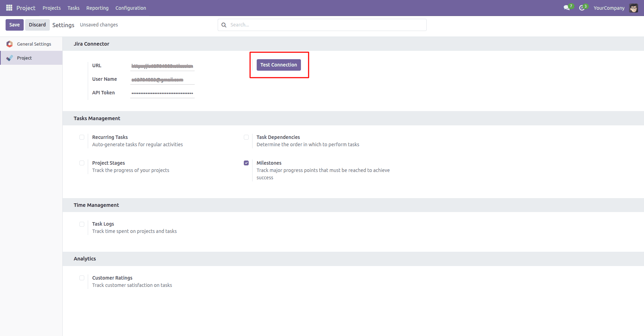Viewport: 644px width, 336px height.
Task: Discard the unsaved changes
Action: click(37, 25)
